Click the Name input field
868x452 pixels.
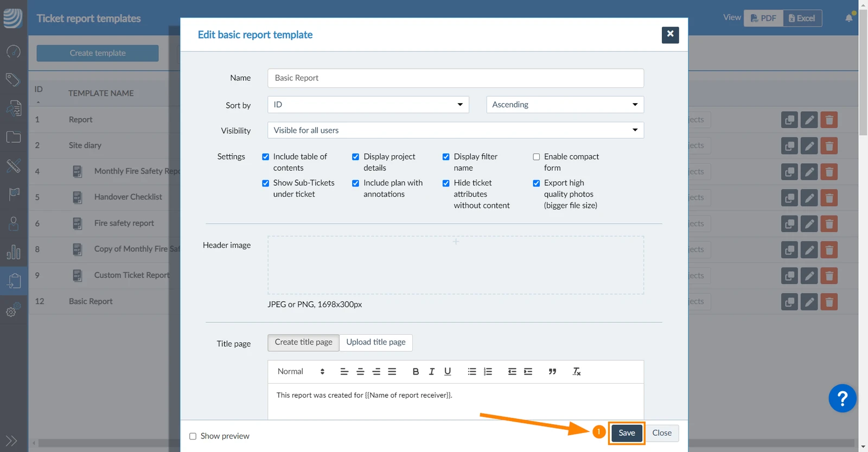click(x=456, y=78)
